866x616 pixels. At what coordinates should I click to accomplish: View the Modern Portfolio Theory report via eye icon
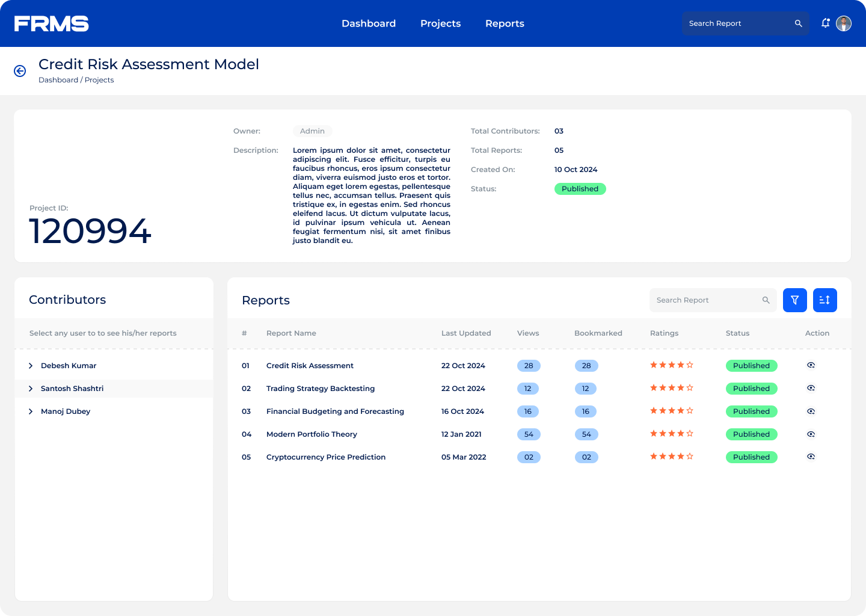[811, 434]
